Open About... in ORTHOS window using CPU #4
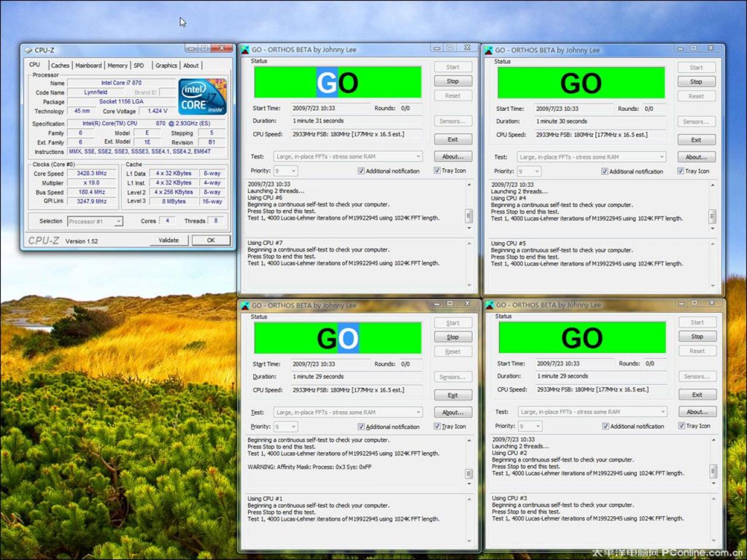 click(696, 157)
